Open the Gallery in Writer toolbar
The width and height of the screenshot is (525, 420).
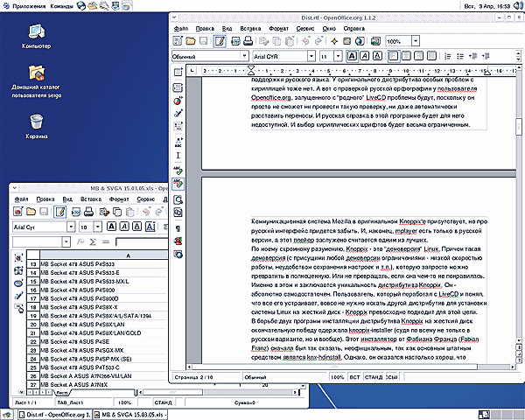(375, 41)
